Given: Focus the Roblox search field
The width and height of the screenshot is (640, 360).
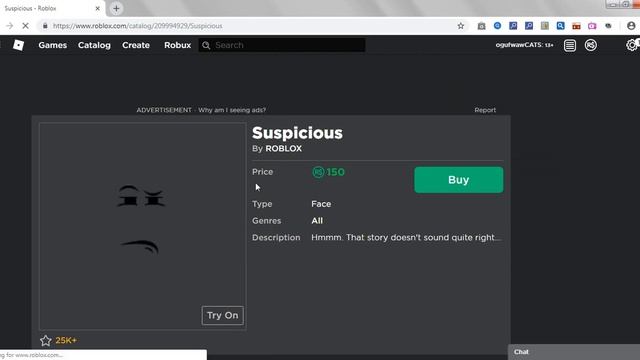Looking at the screenshot, I should click(x=282, y=45).
